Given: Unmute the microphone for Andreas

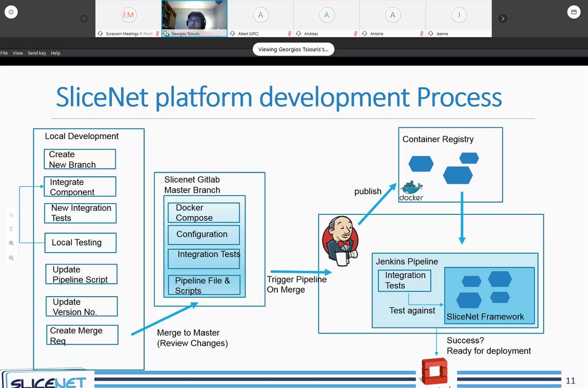Looking at the screenshot, I should pos(356,34).
